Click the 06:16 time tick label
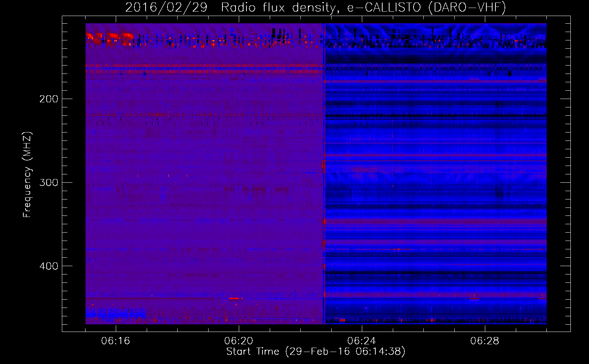This screenshot has width=589, height=364. pos(116,341)
